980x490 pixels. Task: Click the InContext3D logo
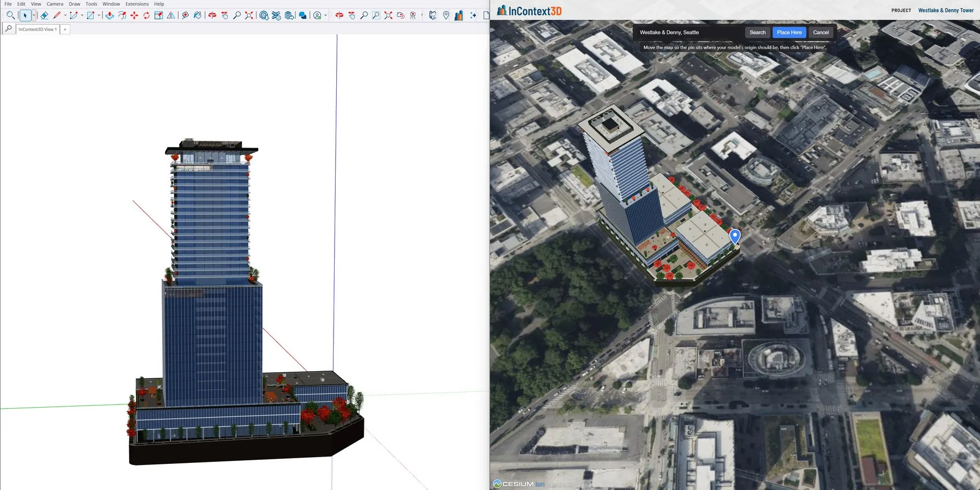pos(529,10)
